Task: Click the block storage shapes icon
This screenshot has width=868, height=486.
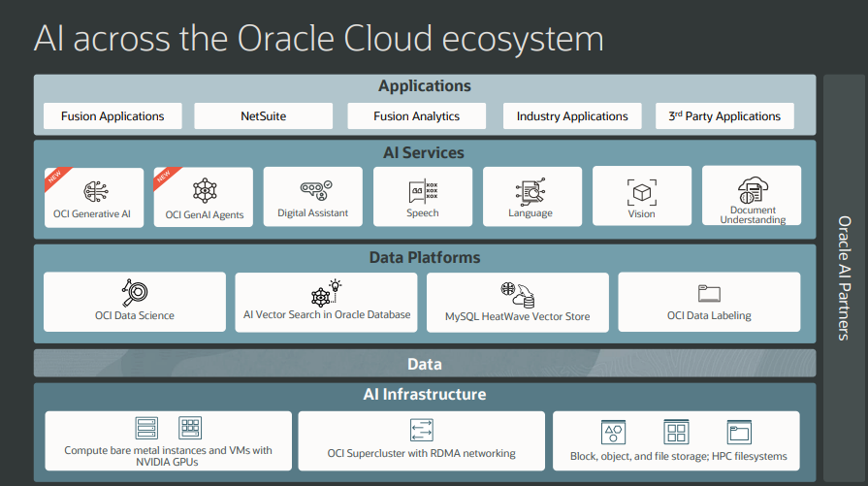Action: (x=613, y=432)
